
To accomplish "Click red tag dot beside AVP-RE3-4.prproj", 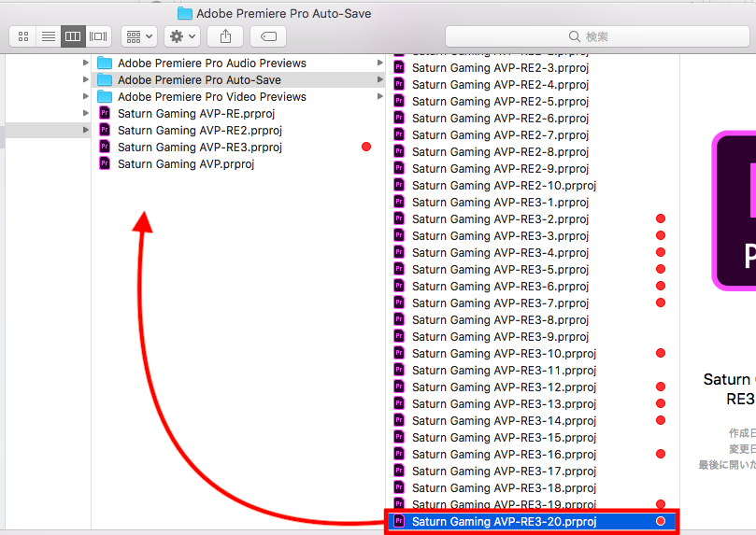I will (661, 252).
